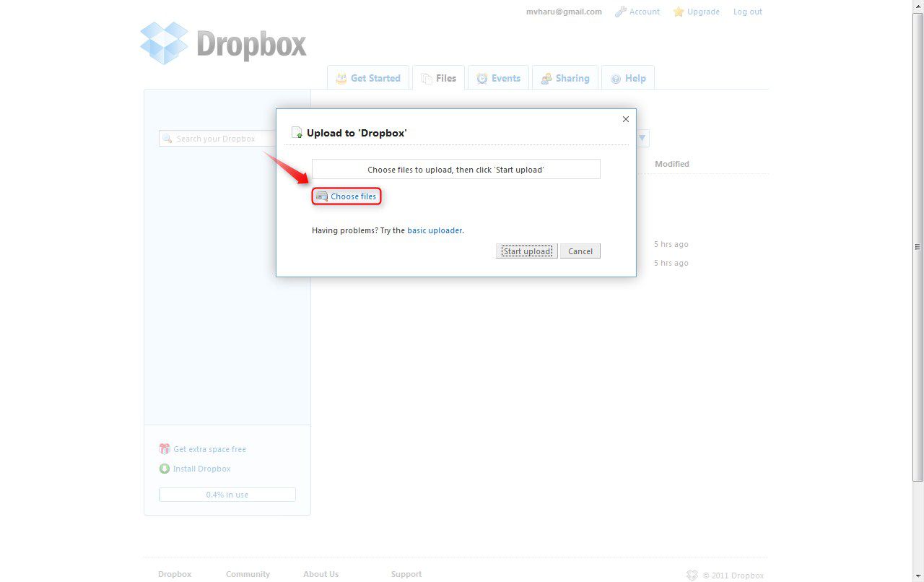Click the green Install Dropbox download icon

(x=165, y=469)
